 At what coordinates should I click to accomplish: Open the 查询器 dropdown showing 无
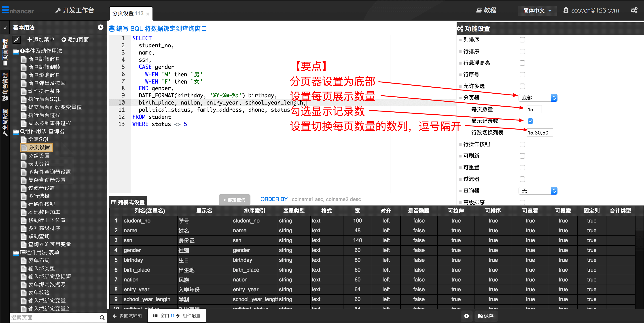[538, 191]
